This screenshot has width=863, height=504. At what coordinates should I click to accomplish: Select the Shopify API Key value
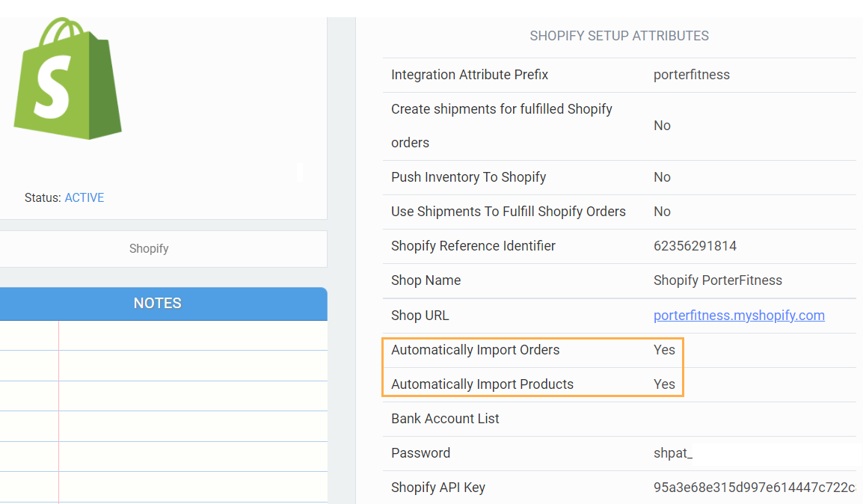[x=753, y=488]
